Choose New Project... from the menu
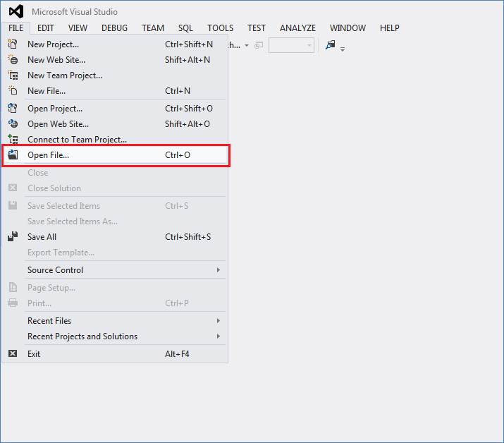Screen dimensions: 504x443 (114, 44)
